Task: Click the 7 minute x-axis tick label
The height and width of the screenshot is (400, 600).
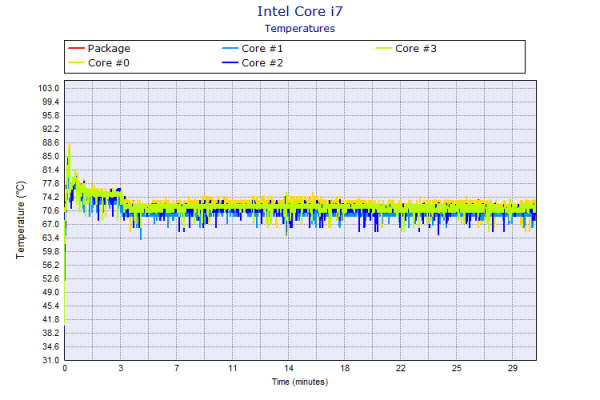Action: coord(177,368)
